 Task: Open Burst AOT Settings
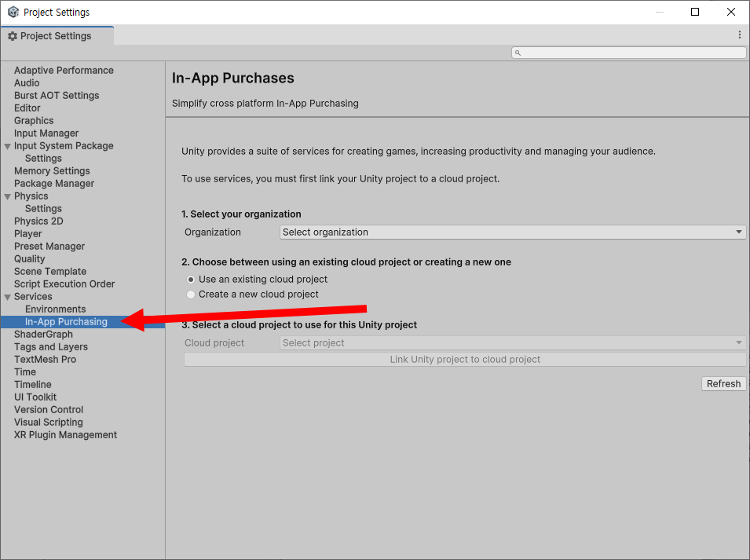coord(57,95)
